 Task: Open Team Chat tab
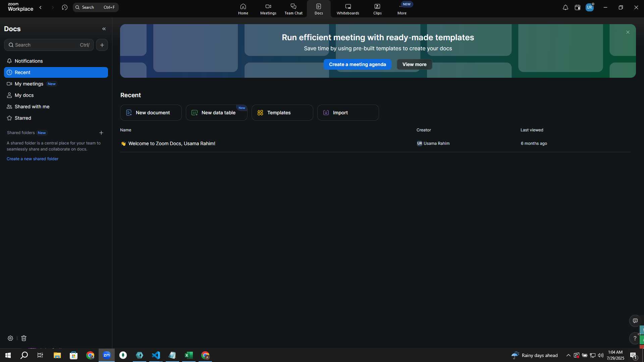coord(293,9)
